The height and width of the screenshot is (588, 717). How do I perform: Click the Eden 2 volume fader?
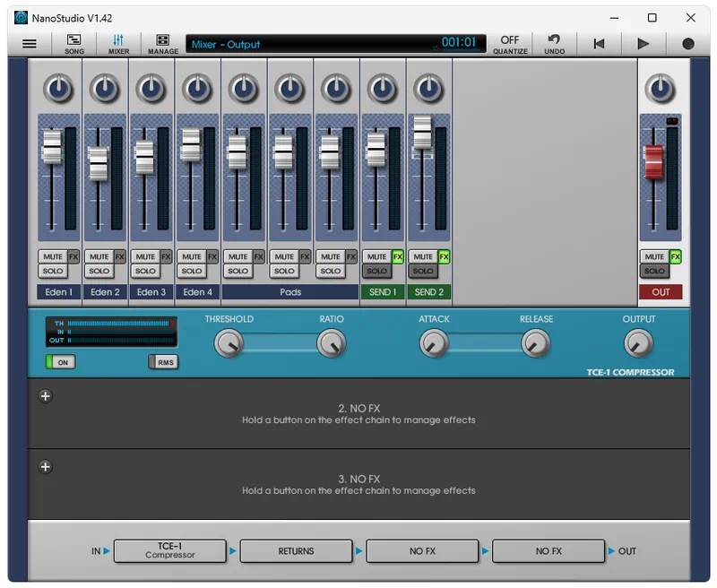[x=99, y=164]
